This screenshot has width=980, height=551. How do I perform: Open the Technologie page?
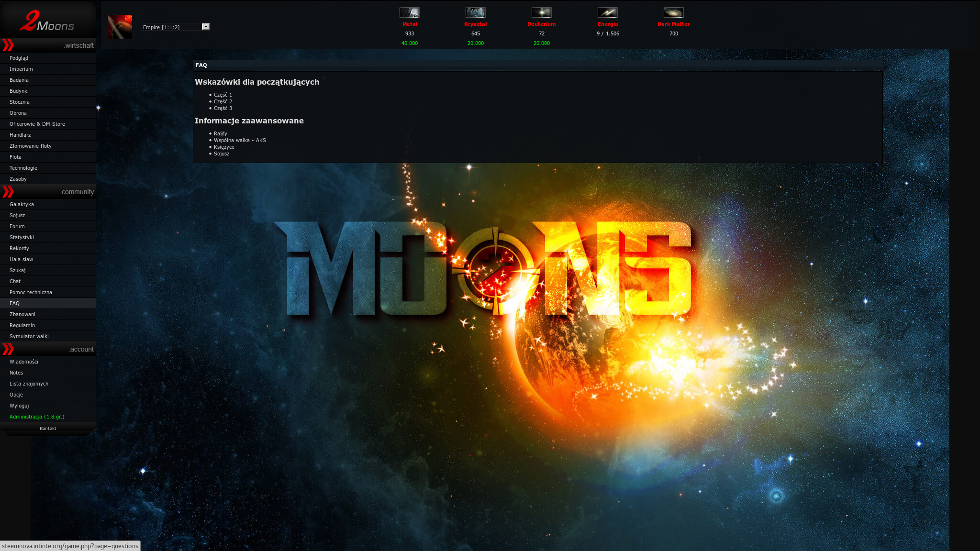(x=48, y=168)
